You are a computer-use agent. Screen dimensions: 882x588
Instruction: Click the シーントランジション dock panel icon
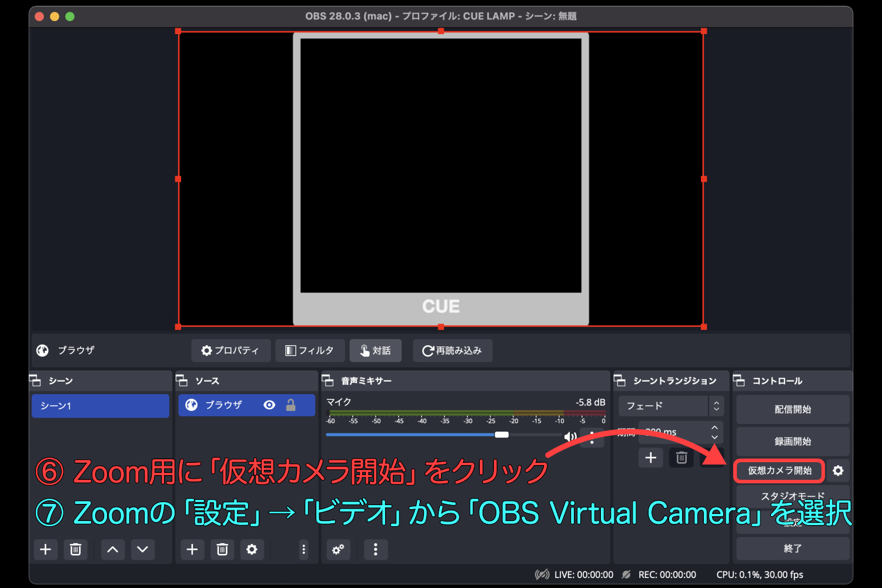click(x=620, y=380)
